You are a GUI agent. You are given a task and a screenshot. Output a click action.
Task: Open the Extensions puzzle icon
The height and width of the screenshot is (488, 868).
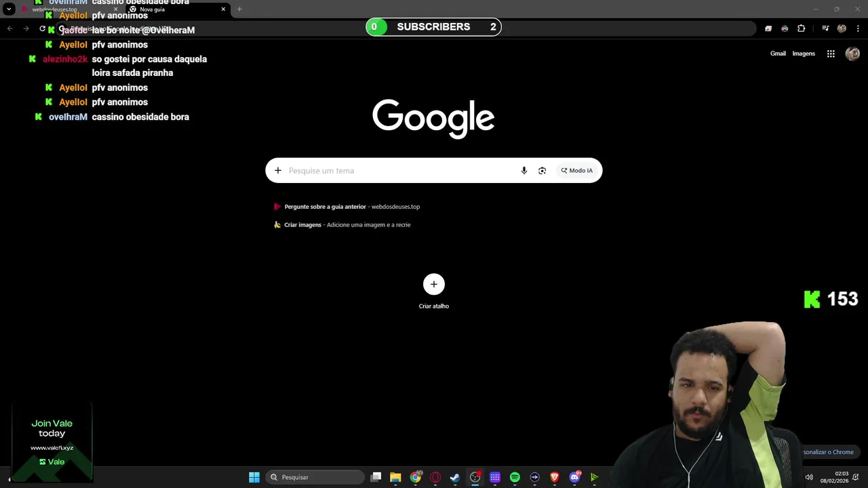pyautogui.click(x=801, y=28)
